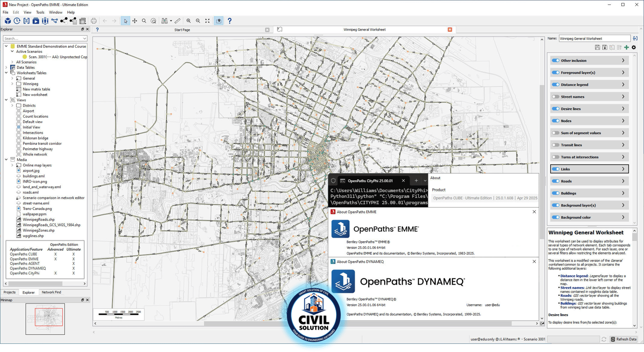Toggle the Street names layer switch

click(556, 97)
